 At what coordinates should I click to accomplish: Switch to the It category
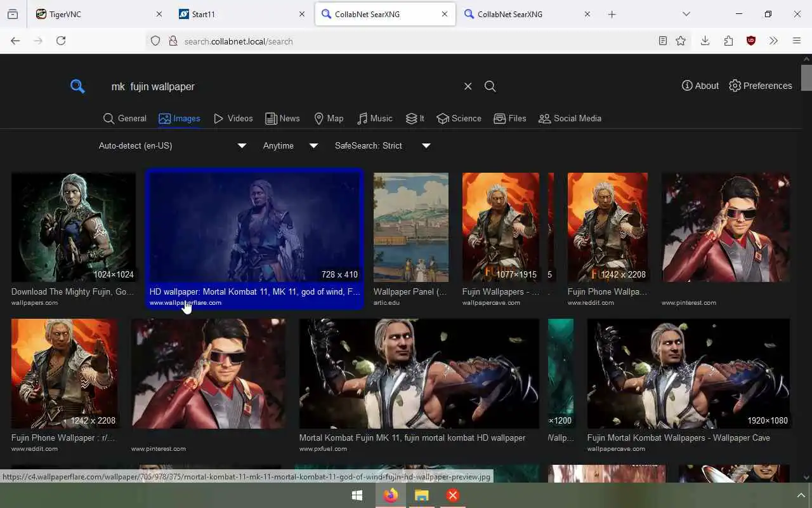[x=415, y=118]
